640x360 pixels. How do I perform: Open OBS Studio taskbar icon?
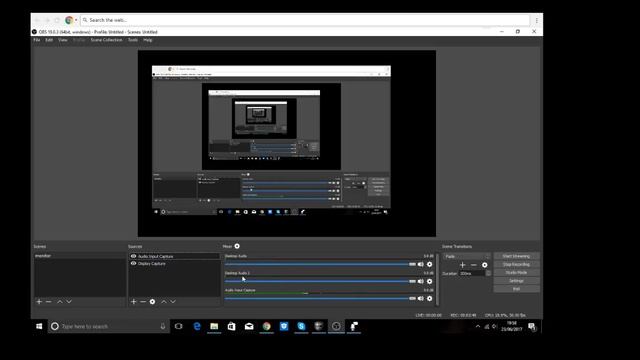(336, 326)
